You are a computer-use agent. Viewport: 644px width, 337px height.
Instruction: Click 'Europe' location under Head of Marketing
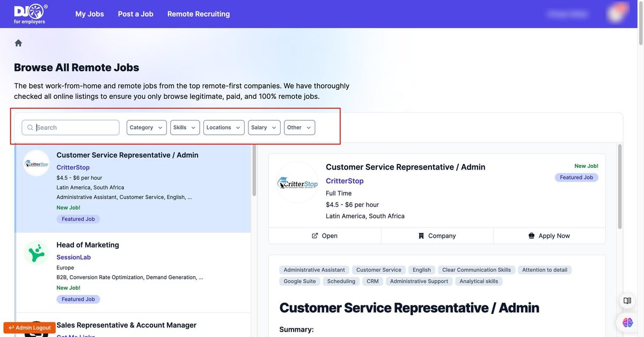tap(65, 268)
